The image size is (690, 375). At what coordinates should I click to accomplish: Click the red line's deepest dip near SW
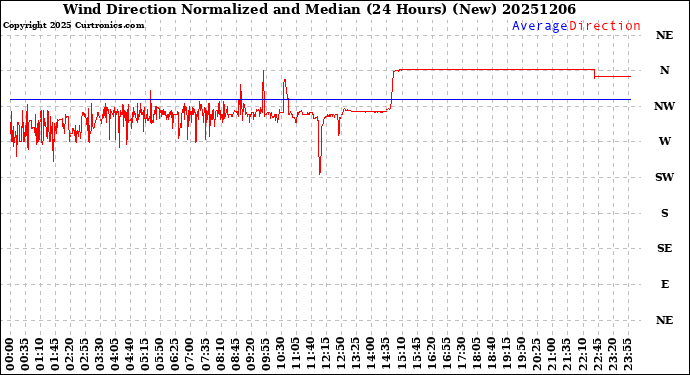[320, 173]
